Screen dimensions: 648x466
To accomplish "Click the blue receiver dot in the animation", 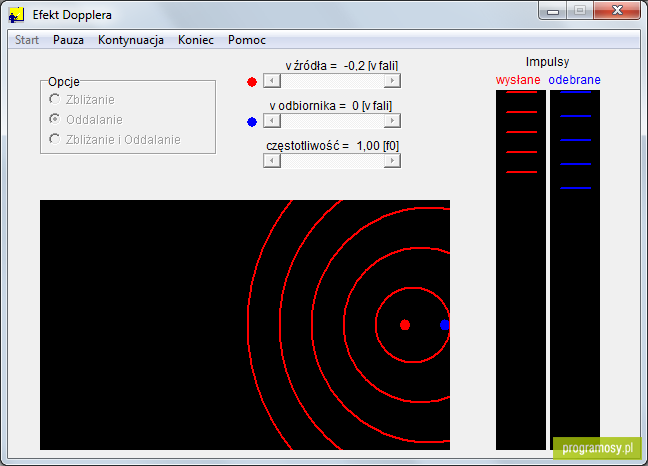I will 445,325.
